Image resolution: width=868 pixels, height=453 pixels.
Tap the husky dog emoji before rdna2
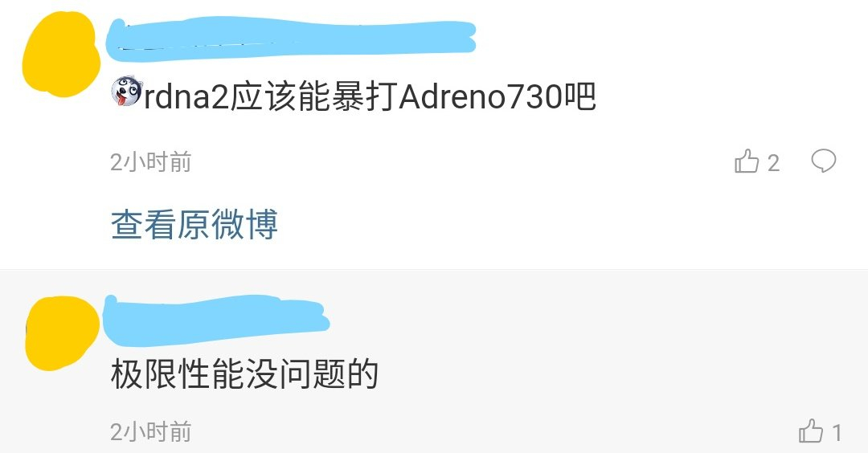coord(127,92)
